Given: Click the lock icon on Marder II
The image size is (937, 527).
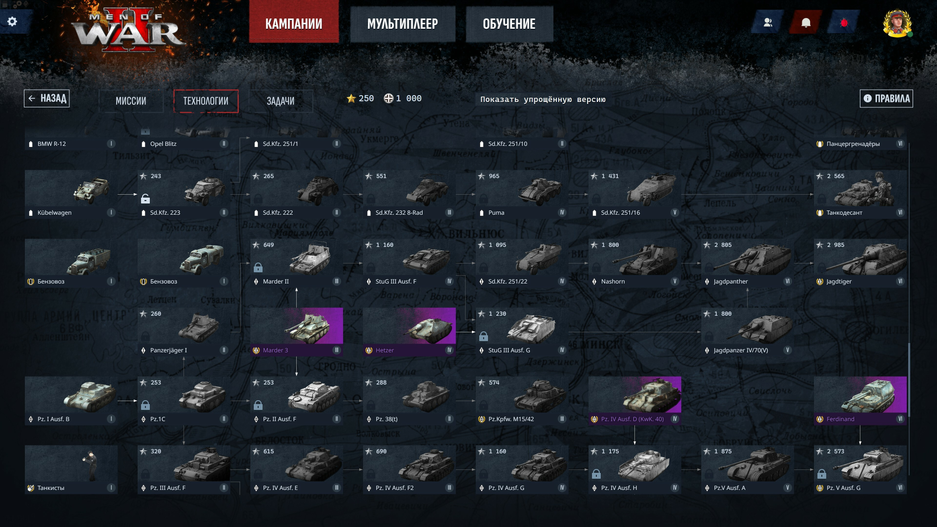Looking at the screenshot, I should coord(258,267).
